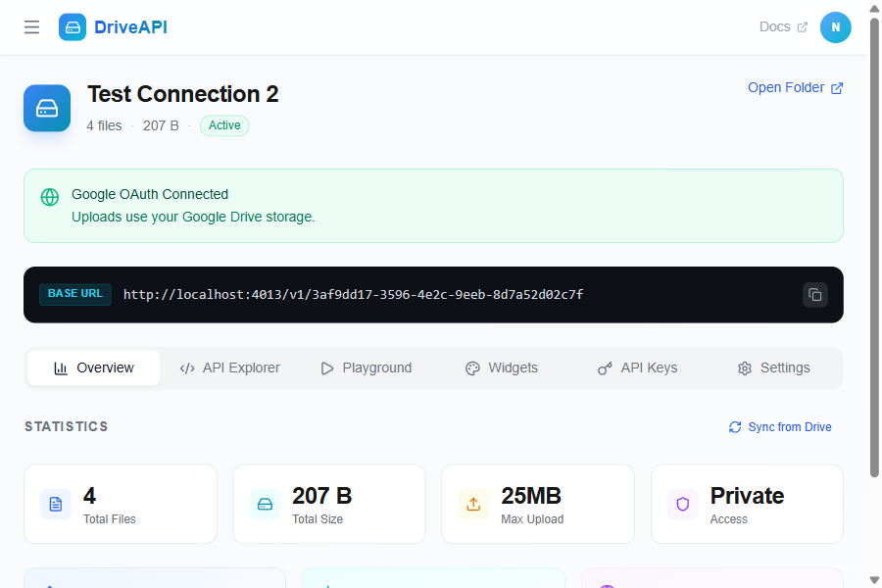Select the API Explorer code icon
Screen dimensions: 882x588
click(187, 367)
